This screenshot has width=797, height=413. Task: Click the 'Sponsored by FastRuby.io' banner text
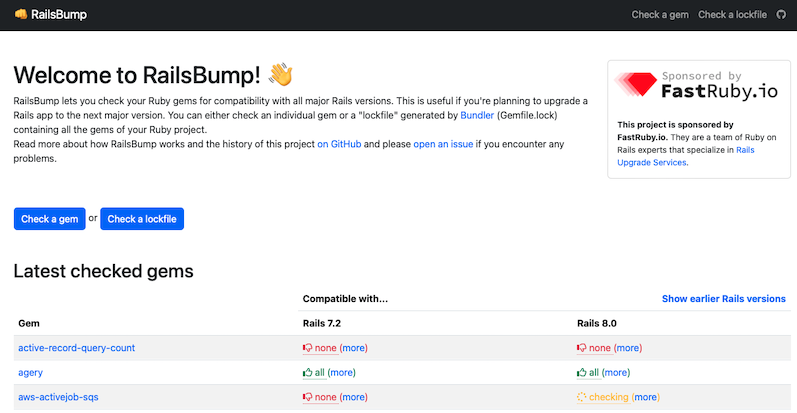(x=719, y=85)
